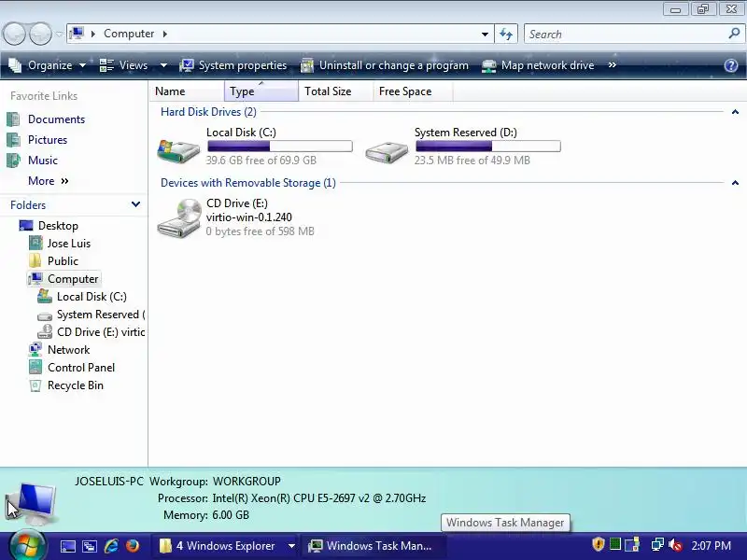
Task: Click the green CPU meter tray icon
Action: click(615, 544)
